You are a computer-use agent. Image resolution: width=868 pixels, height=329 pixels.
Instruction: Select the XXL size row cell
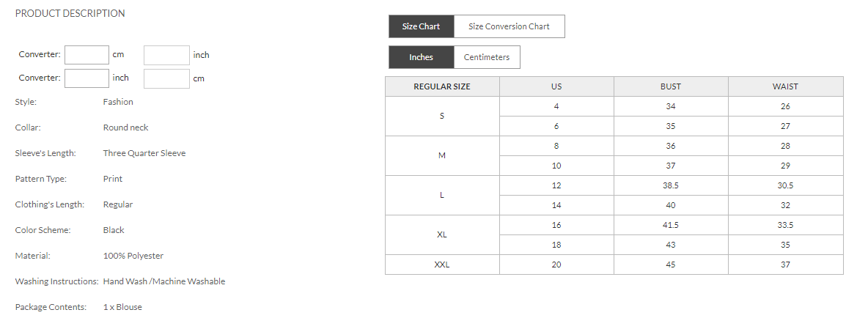(x=442, y=265)
